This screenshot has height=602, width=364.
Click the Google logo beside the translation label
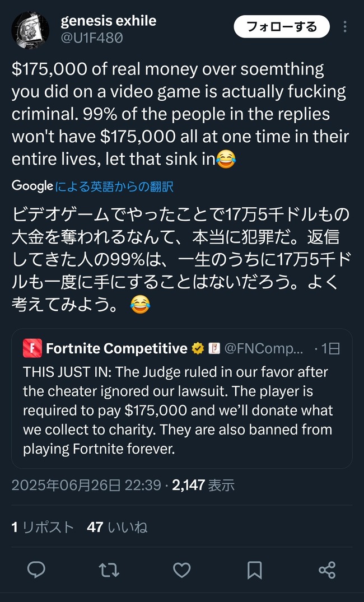(x=30, y=186)
